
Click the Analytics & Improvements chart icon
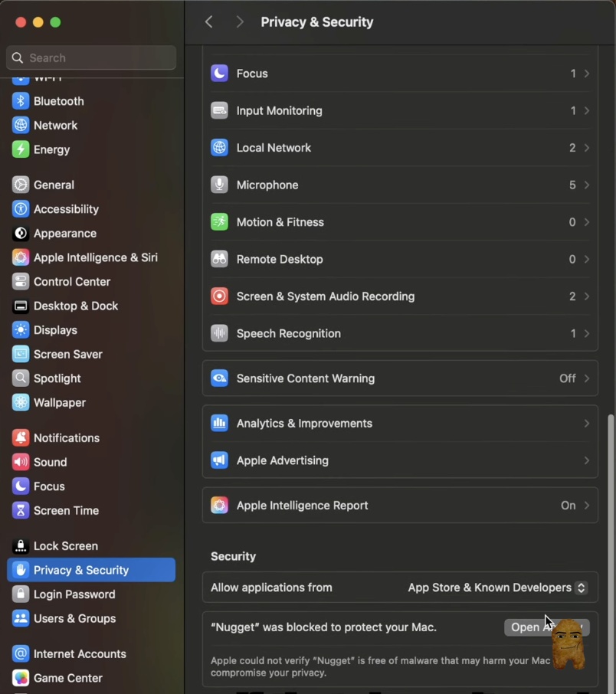219,424
